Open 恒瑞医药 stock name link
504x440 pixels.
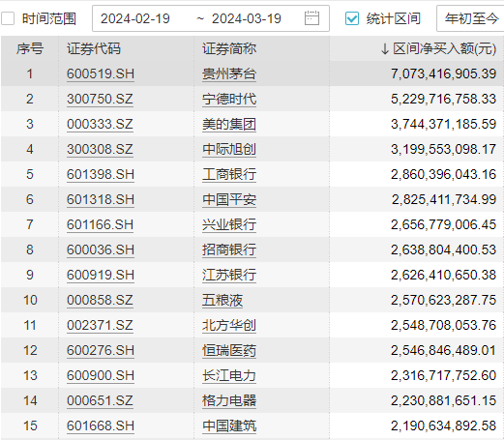tap(229, 350)
